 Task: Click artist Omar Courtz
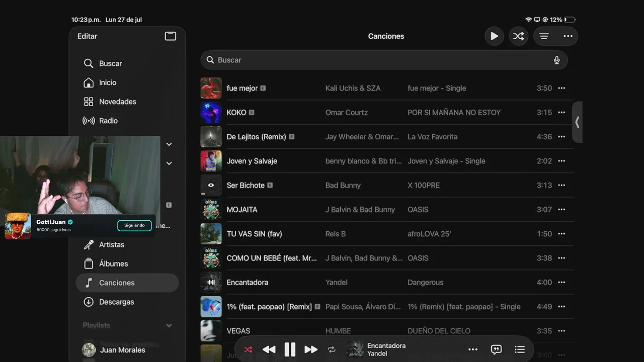[347, 113]
